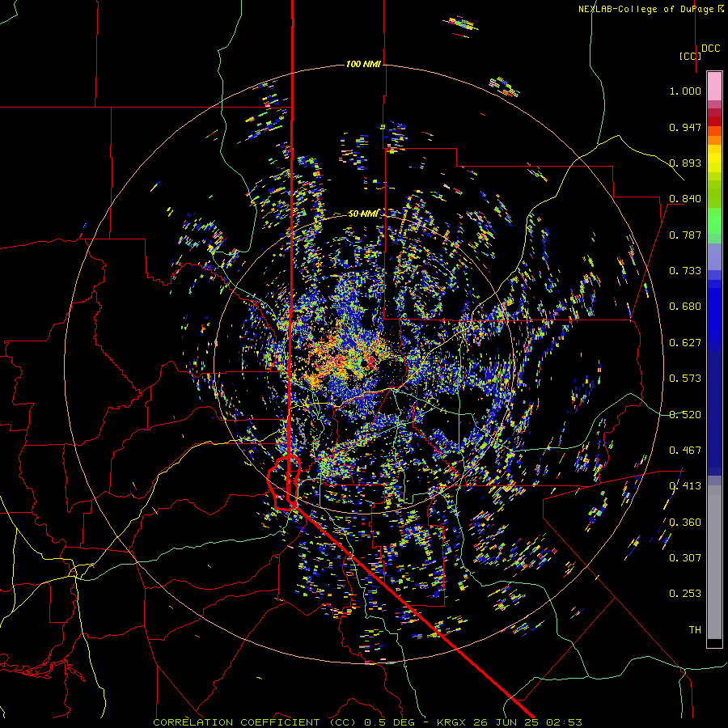Click the 0.680 value on color scale
Viewport: 728px width, 728px height.
point(685,307)
